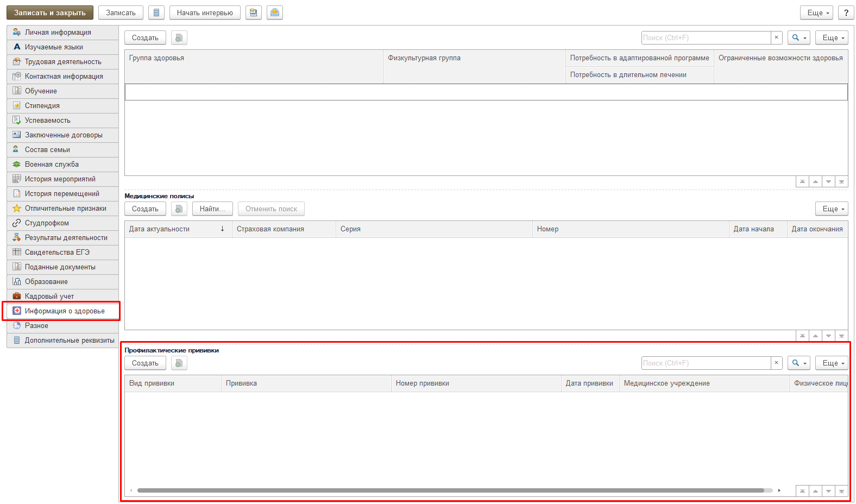Click the move-to-top arrow under health group table
The height and width of the screenshot is (504, 856).
802,182
